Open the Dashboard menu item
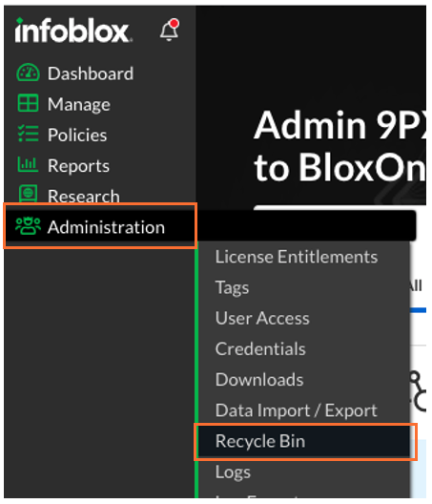This screenshot has height=504, width=432. pyautogui.click(x=91, y=73)
